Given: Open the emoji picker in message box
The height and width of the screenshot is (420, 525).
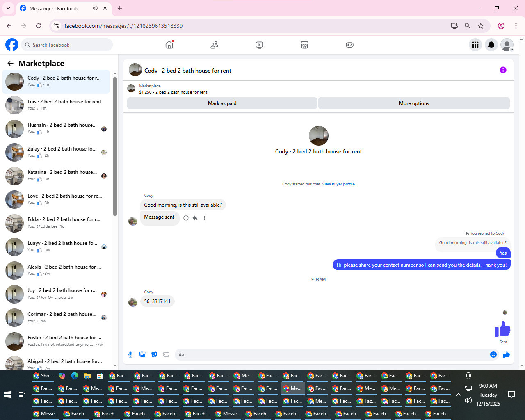Looking at the screenshot, I should (493, 354).
